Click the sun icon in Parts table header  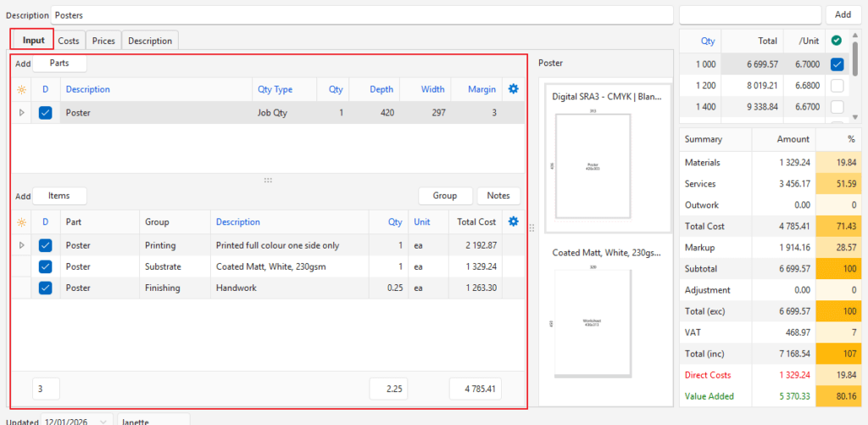click(x=21, y=89)
